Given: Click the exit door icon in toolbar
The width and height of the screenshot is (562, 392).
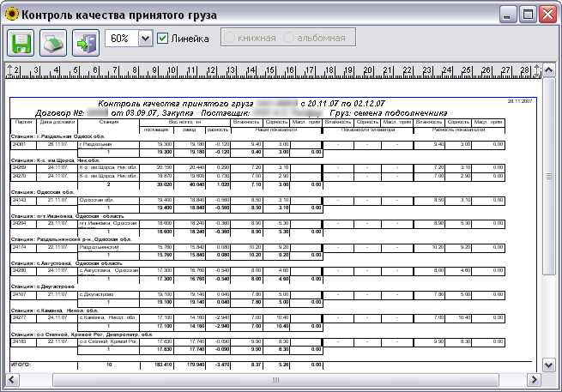Looking at the screenshot, I should click(85, 41).
